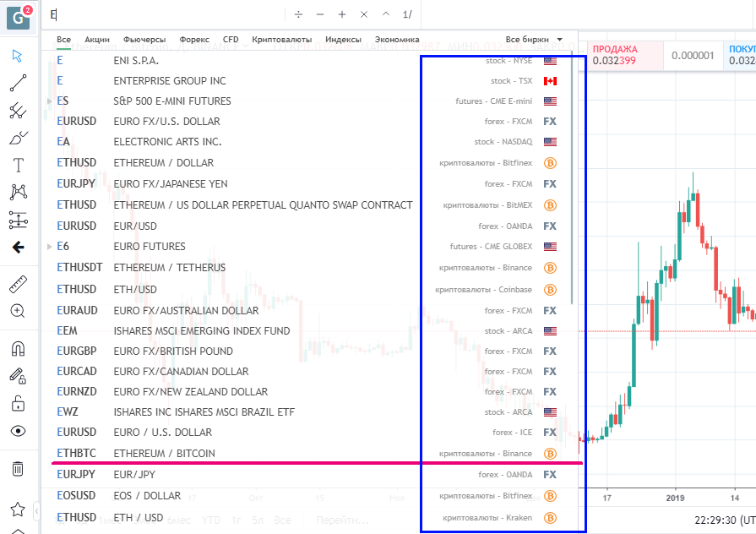Select EOS / DOLLAR Bitfinex result
Screen dimensions: 756x534
pyautogui.click(x=308, y=496)
